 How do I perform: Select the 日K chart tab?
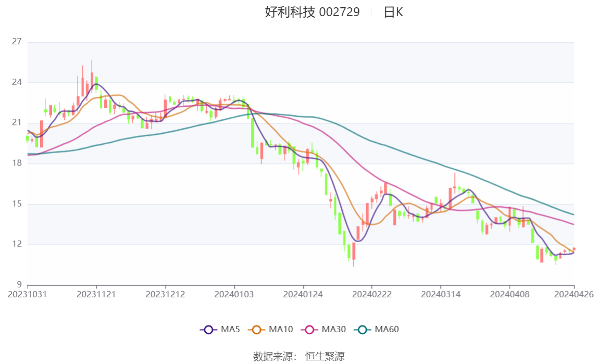393,12
